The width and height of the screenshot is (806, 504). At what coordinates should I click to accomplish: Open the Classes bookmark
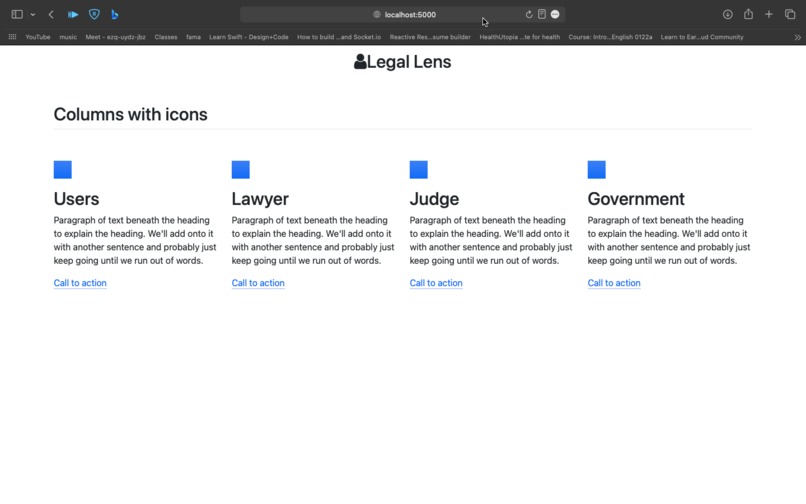pyautogui.click(x=166, y=37)
